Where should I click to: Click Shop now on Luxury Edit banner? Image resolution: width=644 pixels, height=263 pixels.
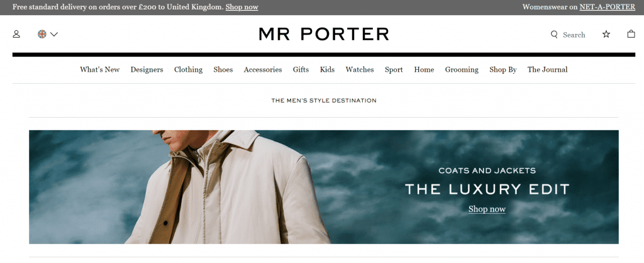(487, 209)
